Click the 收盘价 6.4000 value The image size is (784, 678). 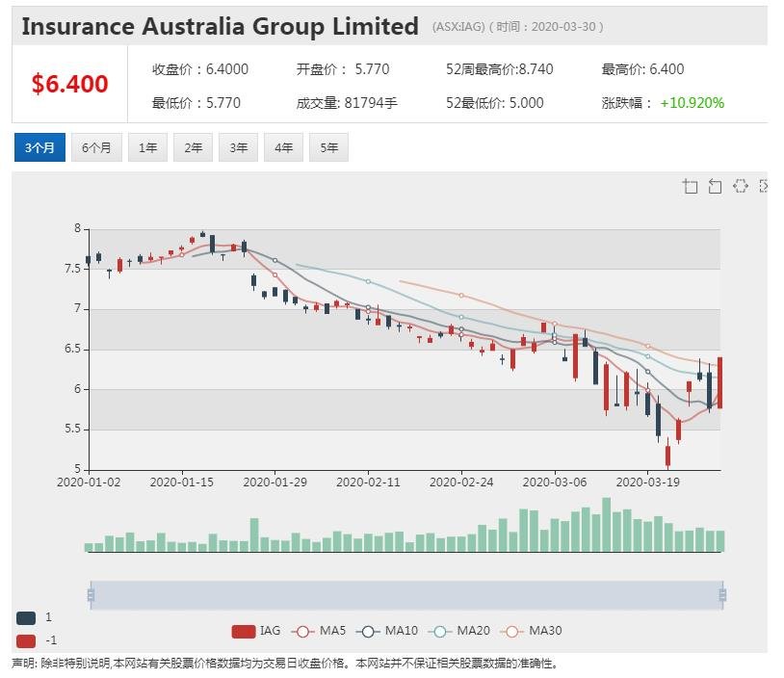(x=200, y=69)
